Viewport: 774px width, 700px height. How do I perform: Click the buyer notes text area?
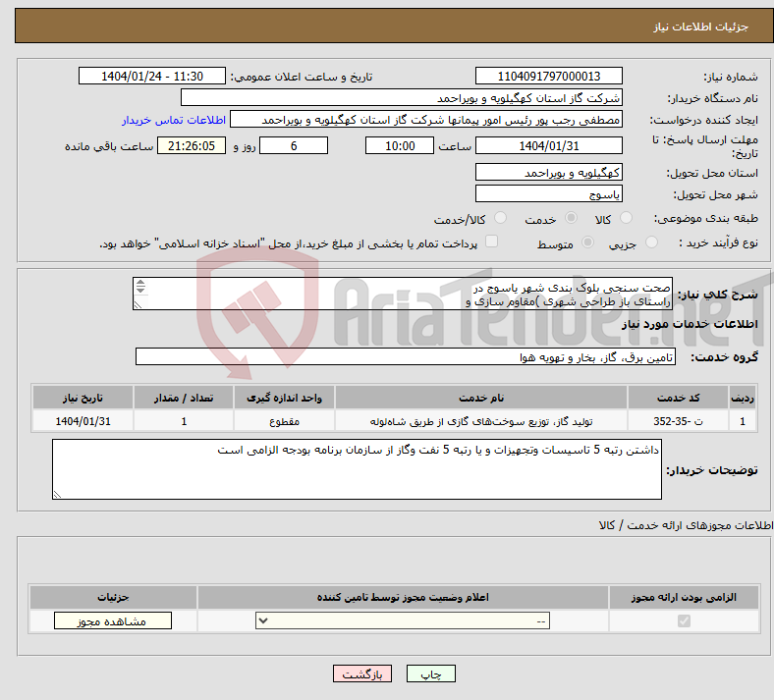coord(357,469)
